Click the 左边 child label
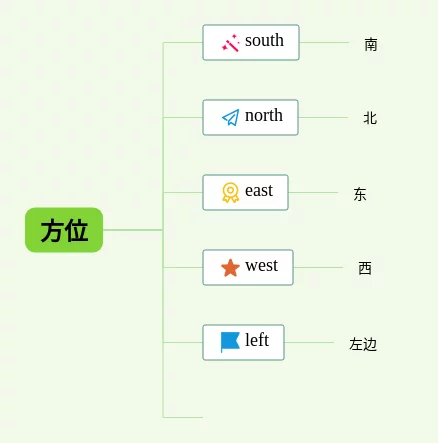Viewport: 438px width, 443px height. coord(363,344)
